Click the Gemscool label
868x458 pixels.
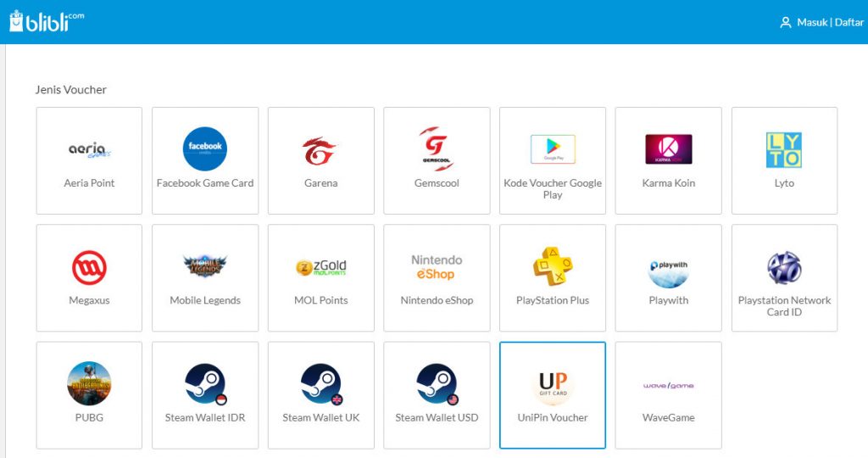(437, 183)
